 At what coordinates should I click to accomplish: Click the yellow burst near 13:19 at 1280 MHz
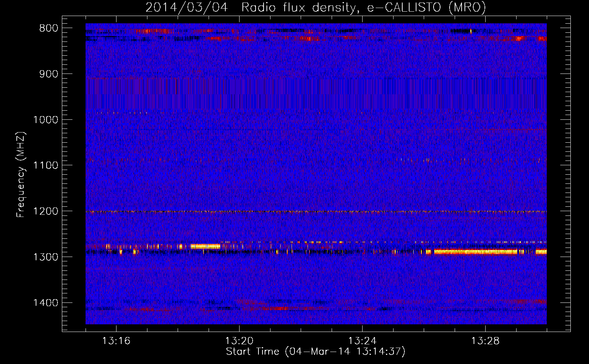pyautogui.click(x=206, y=246)
